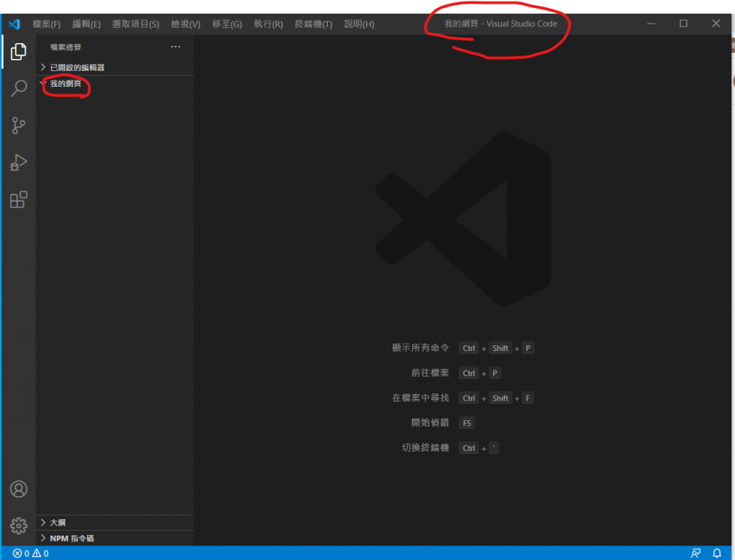
Task: Click the warnings count in status bar
Action: 40,554
